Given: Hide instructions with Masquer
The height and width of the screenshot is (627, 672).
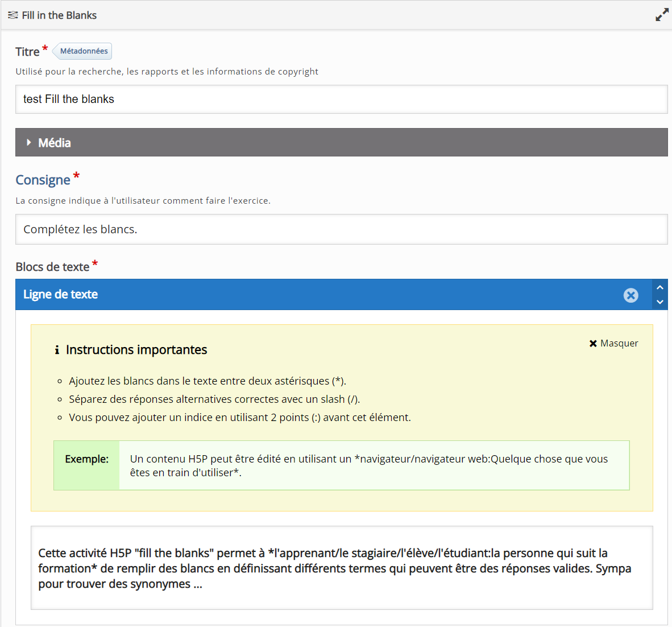Looking at the screenshot, I should [x=613, y=343].
